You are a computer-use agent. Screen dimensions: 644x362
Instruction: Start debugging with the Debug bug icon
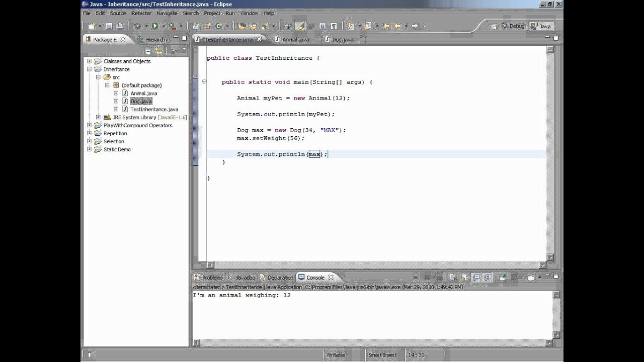[137, 26]
